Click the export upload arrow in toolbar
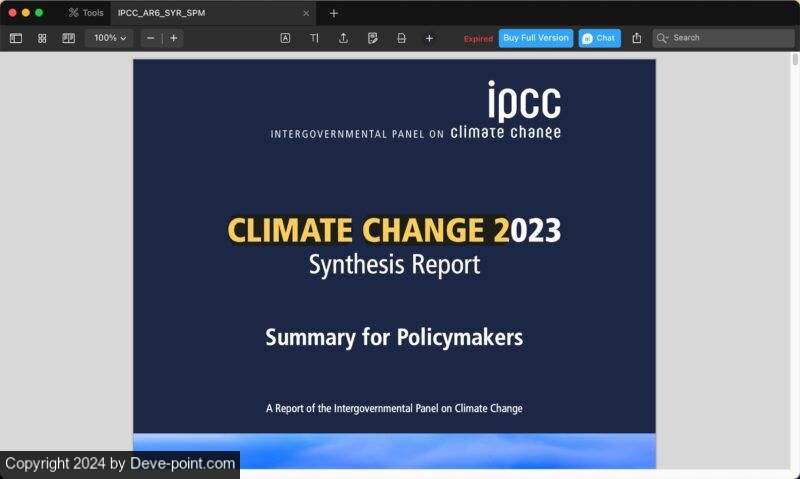Screen dimensions: 800x479 coord(343,38)
